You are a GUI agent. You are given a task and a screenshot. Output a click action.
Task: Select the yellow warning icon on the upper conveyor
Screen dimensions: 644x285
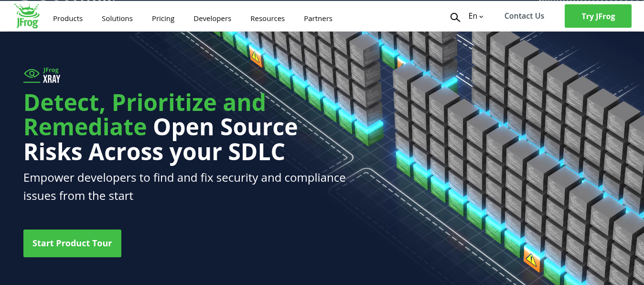click(x=256, y=56)
